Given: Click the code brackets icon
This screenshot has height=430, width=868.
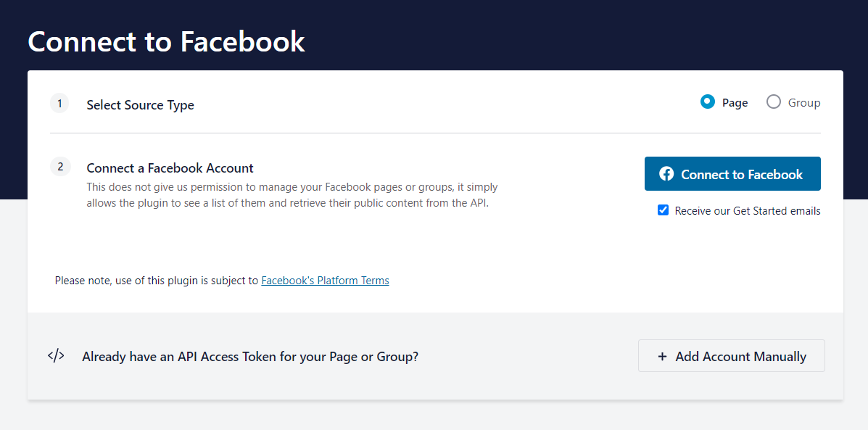Looking at the screenshot, I should (56, 356).
